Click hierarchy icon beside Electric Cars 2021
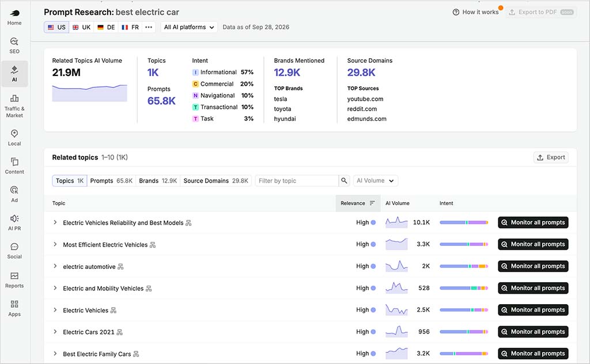 [x=120, y=332]
